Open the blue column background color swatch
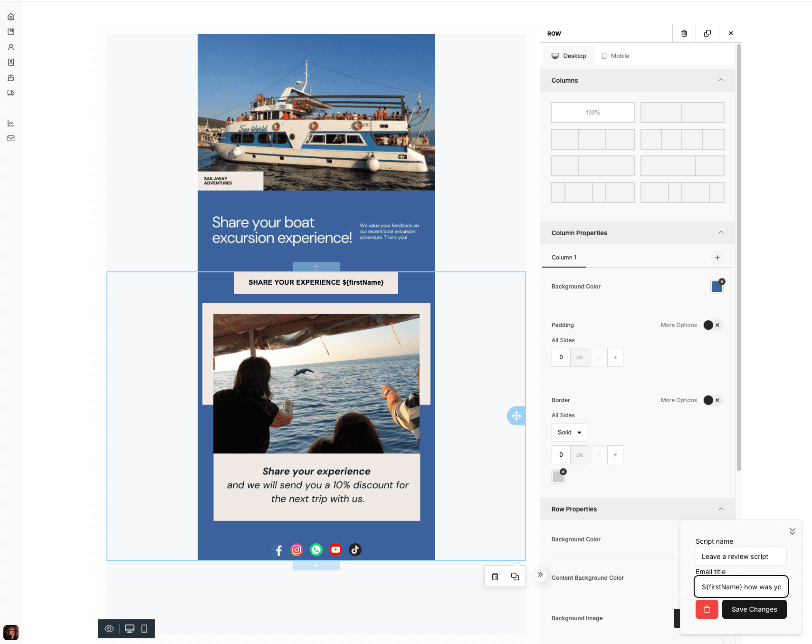This screenshot has width=812, height=644. (x=716, y=287)
